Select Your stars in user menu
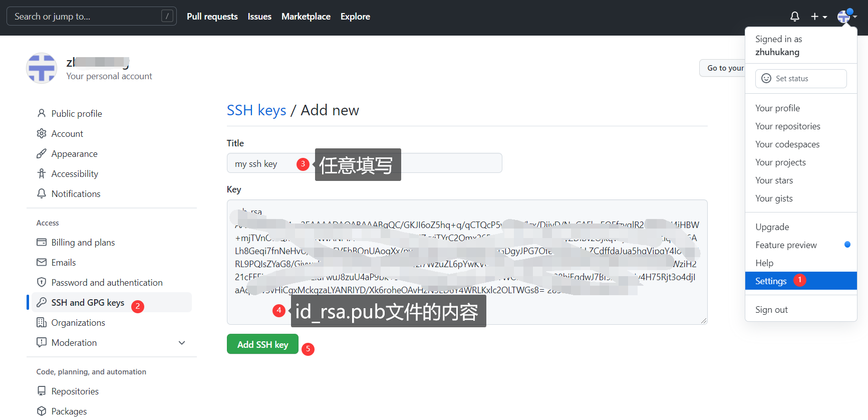Screen dimensions: 868x420 801,180
